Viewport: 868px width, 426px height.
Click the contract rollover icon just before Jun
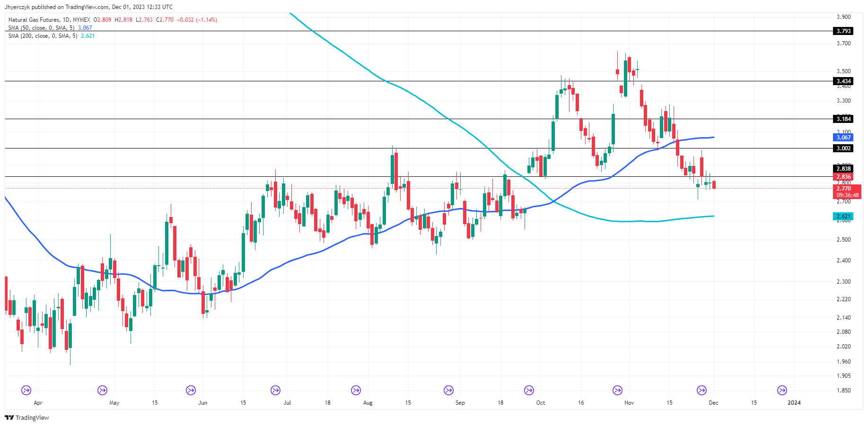[x=191, y=391]
